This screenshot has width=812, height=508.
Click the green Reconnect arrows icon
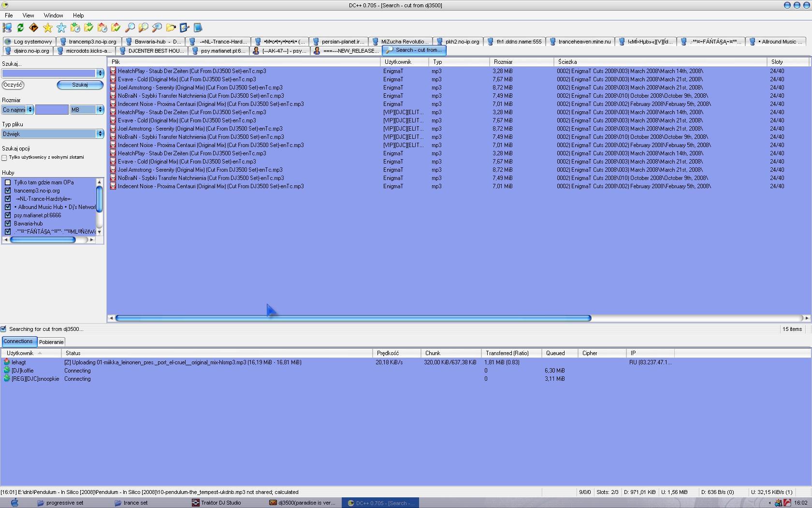click(20, 28)
